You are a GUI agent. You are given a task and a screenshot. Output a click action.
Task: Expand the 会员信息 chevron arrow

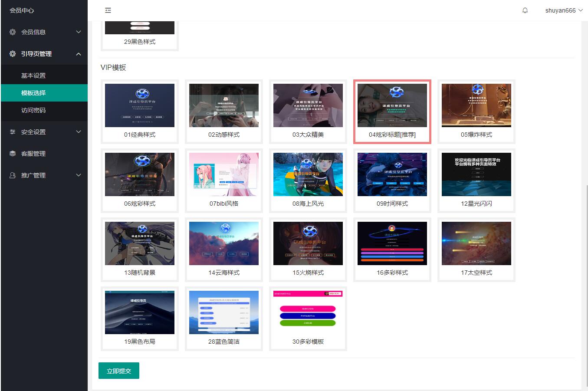(x=79, y=32)
